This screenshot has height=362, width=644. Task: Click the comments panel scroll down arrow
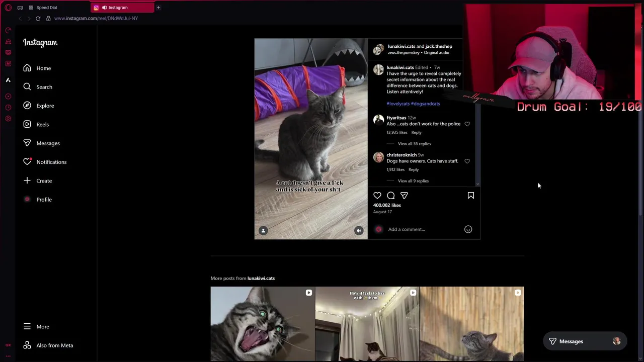[477, 184]
